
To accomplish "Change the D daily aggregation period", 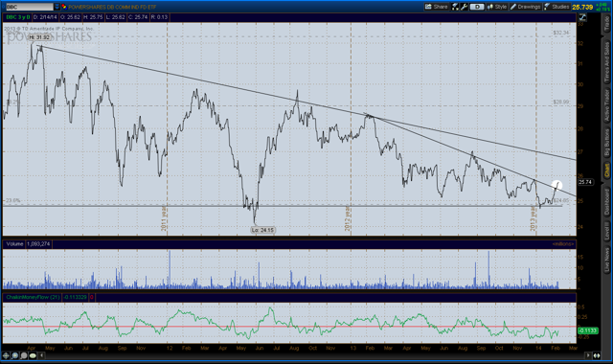I will click(x=477, y=7).
